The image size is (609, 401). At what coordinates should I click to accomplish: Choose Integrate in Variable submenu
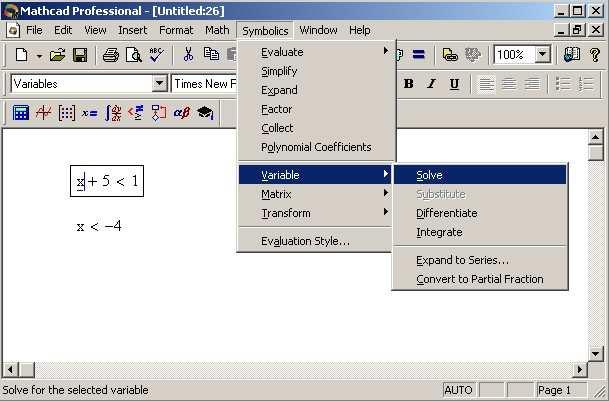[x=480, y=232]
